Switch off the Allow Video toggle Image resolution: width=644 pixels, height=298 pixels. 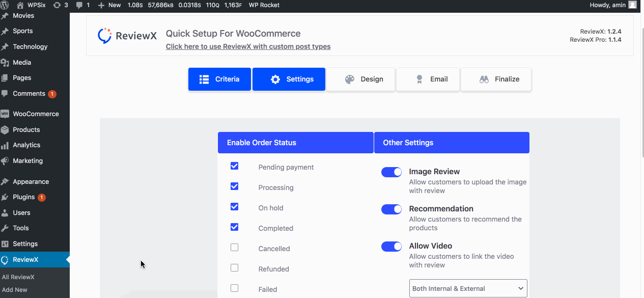[x=391, y=247]
